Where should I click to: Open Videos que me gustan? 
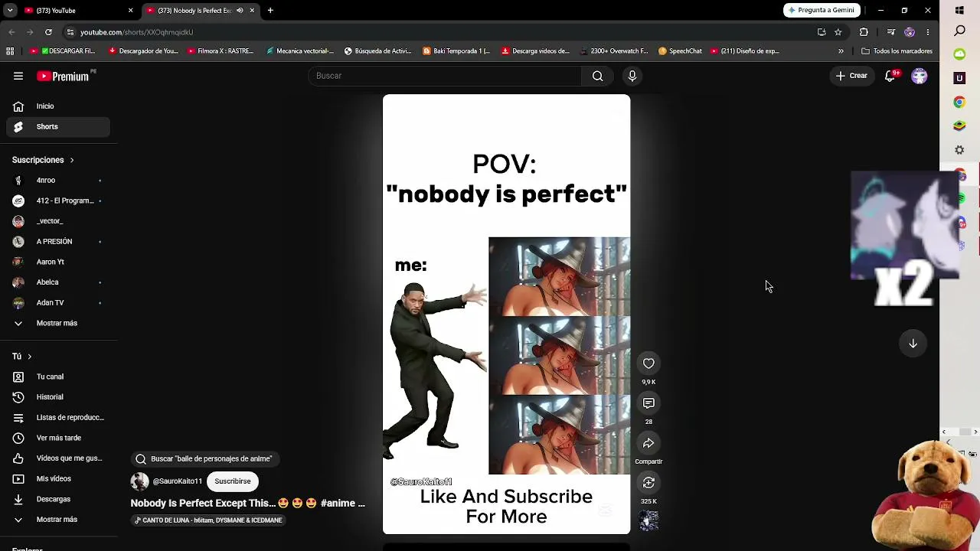58,458
